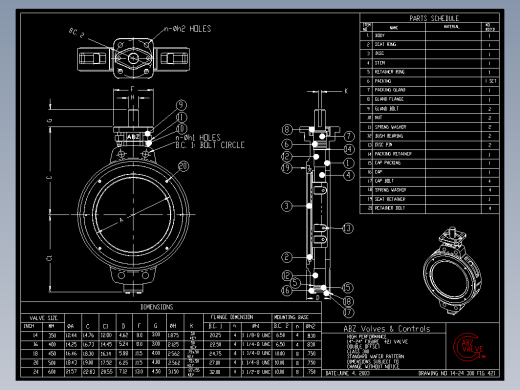Select the 'GLAND FLANGE' part name
The height and width of the screenshot is (390, 520).
(x=389, y=99)
